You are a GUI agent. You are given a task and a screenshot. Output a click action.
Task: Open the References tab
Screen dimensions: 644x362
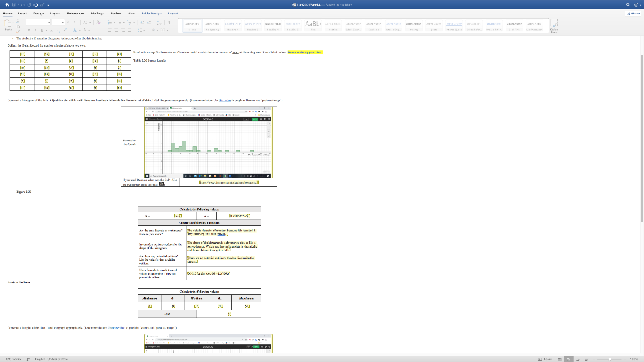[75, 14]
